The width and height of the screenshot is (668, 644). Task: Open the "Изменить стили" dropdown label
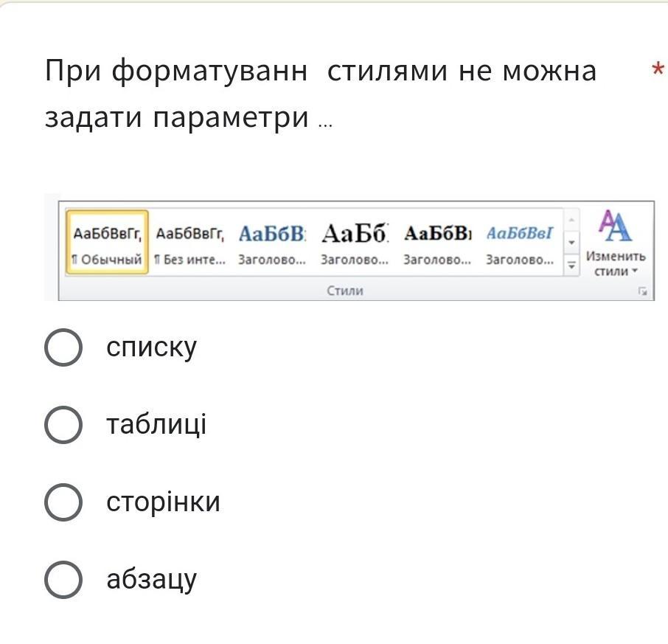click(616, 264)
